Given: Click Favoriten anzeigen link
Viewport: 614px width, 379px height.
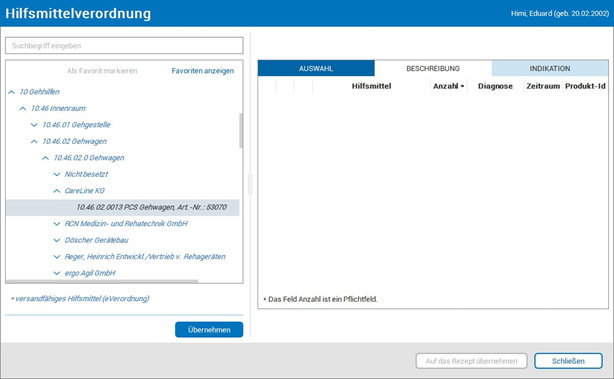Looking at the screenshot, I should point(202,71).
